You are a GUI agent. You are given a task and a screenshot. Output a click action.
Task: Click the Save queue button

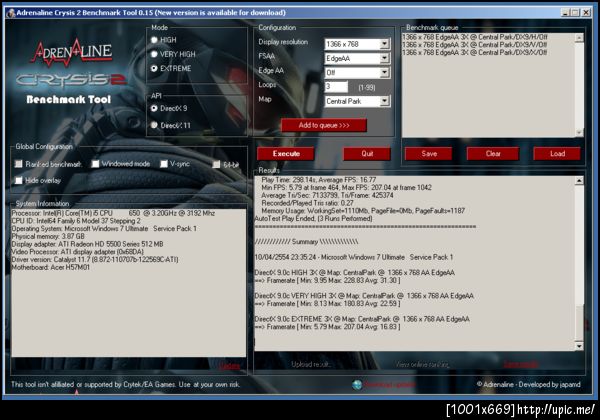(x=429, y=154)
